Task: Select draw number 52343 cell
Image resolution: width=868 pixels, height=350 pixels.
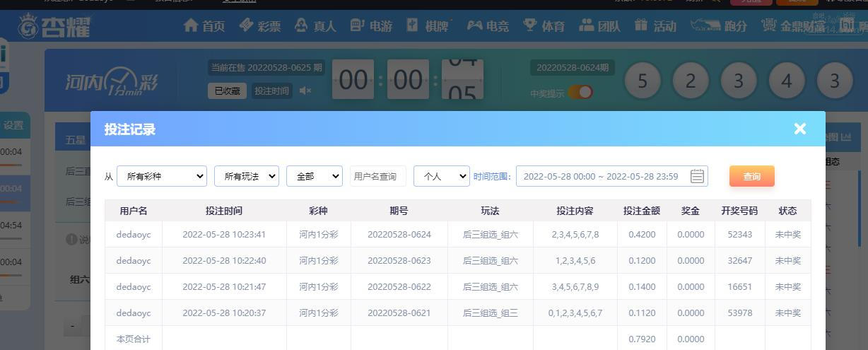Action: point(740,234)
